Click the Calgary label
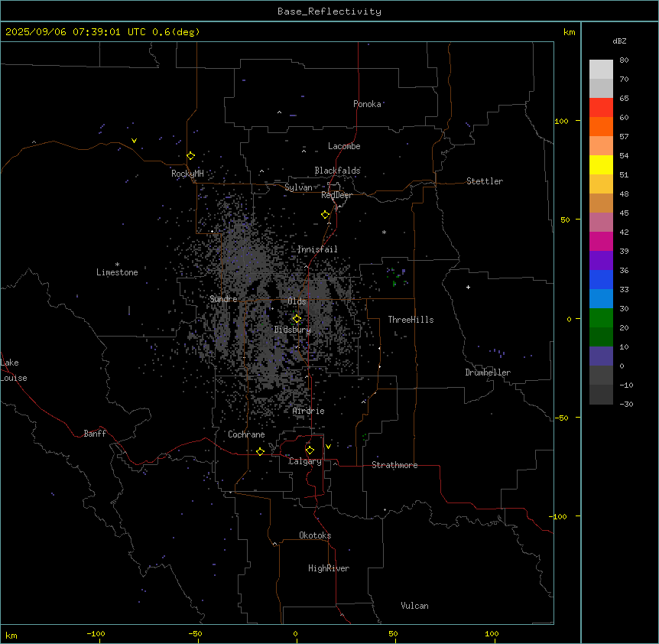 tap(305, 461)
